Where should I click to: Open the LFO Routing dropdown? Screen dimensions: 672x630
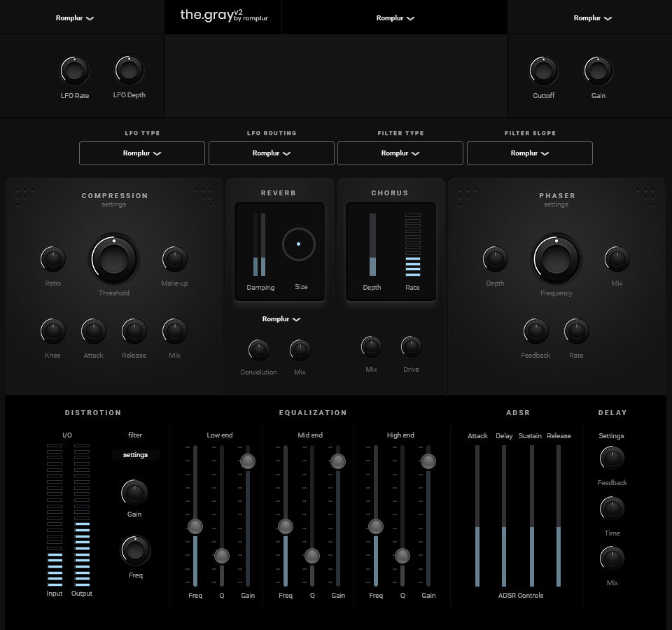click(x=272, y=153)
